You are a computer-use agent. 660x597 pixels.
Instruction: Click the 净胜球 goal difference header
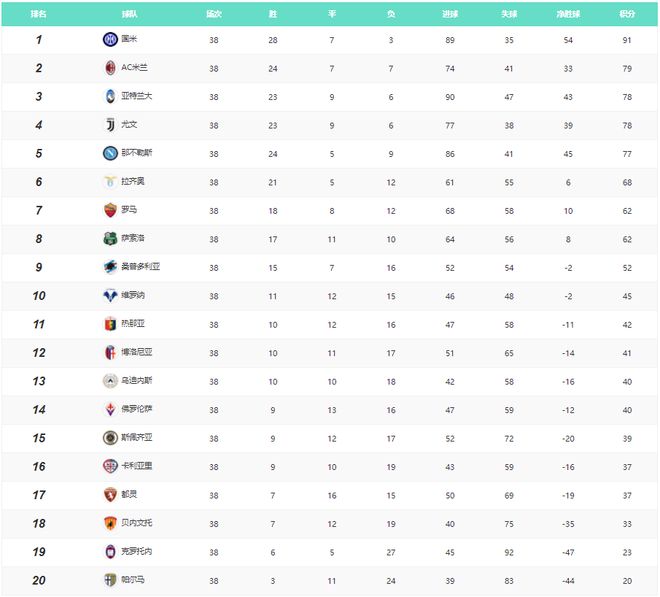click(568, 14)
